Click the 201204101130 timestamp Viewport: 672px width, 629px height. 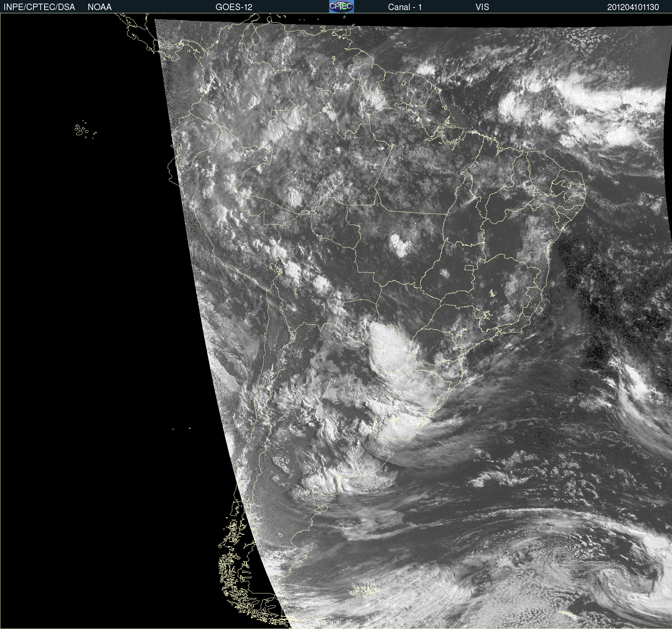pyautogui.click(x=633, y=7)
